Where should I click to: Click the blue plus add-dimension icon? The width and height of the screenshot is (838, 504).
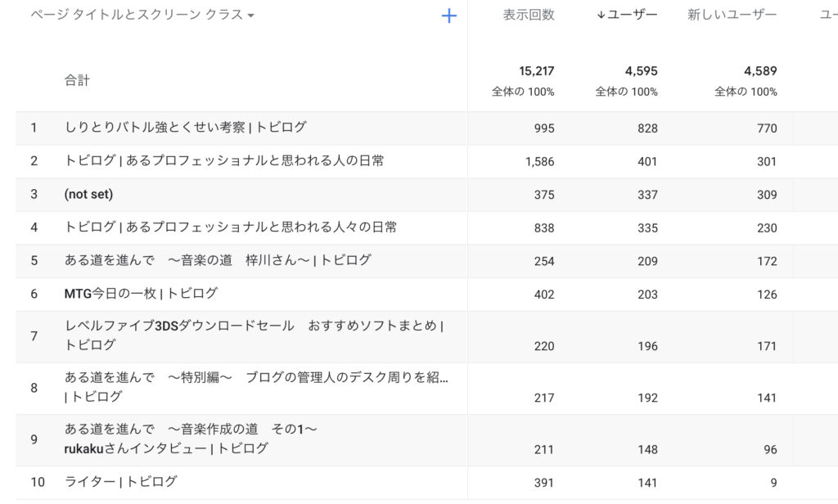click(x=448, y=16)
